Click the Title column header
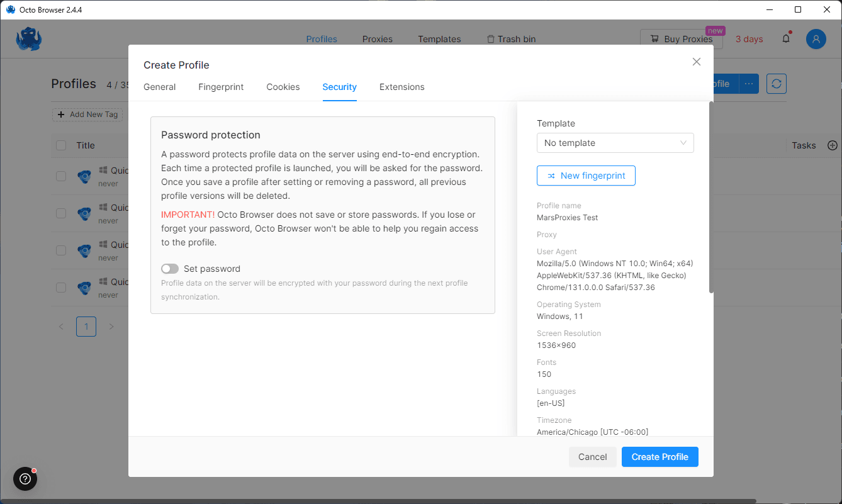The height and width of the screenshot is (504, 842). coord(86,145)
